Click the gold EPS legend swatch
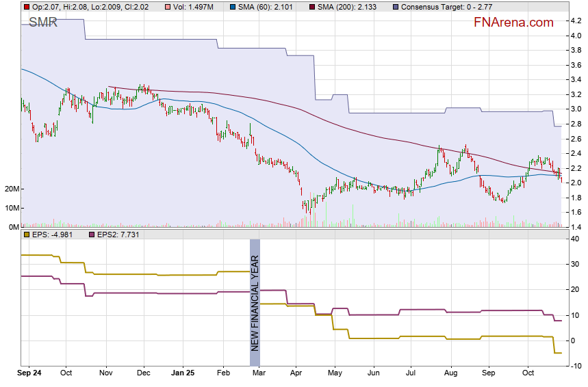588x387 pixels. pos(26,235)
